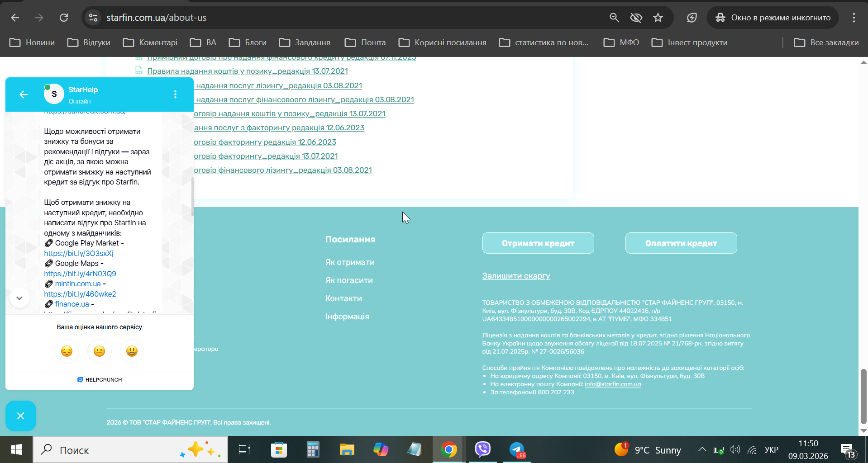Email info@starfin.com.ua from footer

(x=613, y=384)
